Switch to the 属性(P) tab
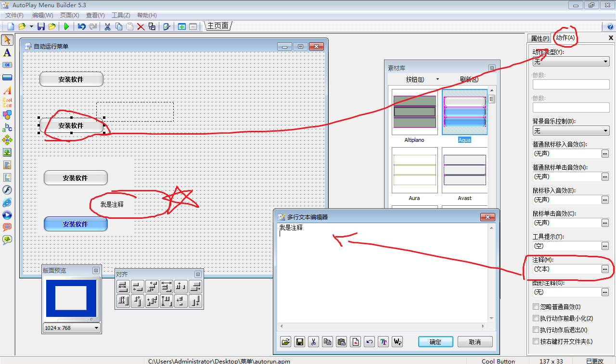616x364 pixels. pyautogui.click(x=540, y=38)
